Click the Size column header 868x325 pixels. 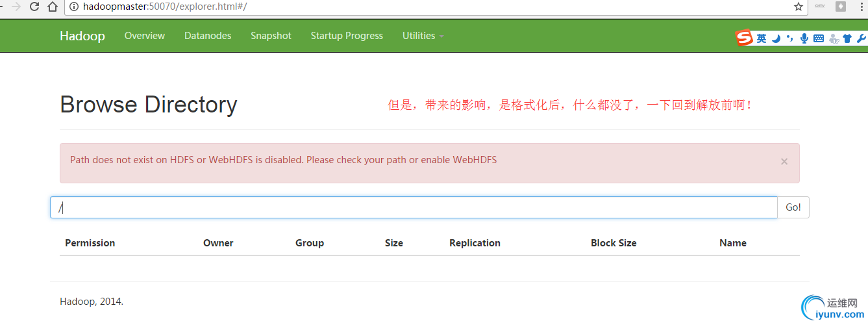[x=394, y=243]
